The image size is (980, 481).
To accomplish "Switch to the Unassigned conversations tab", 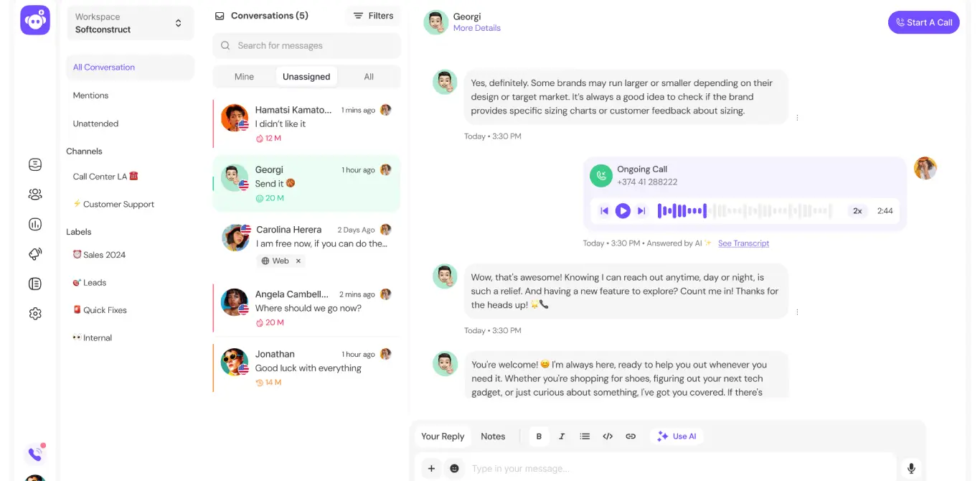I will (x=306, y=76).
